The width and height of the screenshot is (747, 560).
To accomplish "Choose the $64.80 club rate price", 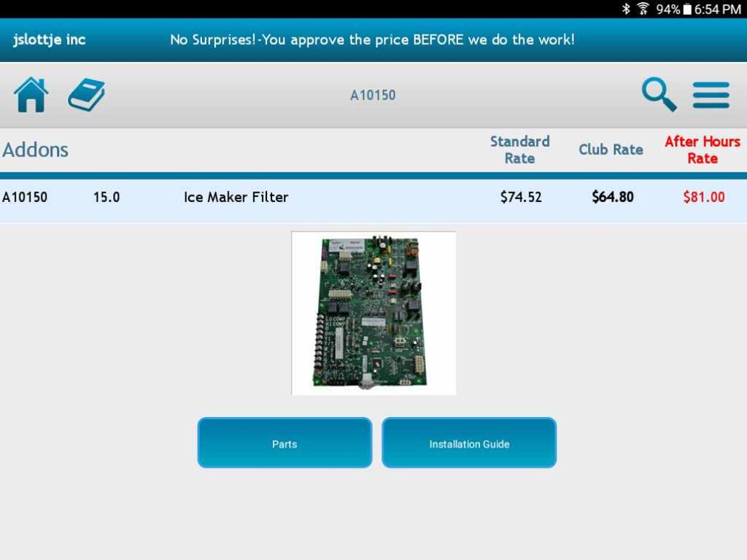I will click(x=613, y=197).
